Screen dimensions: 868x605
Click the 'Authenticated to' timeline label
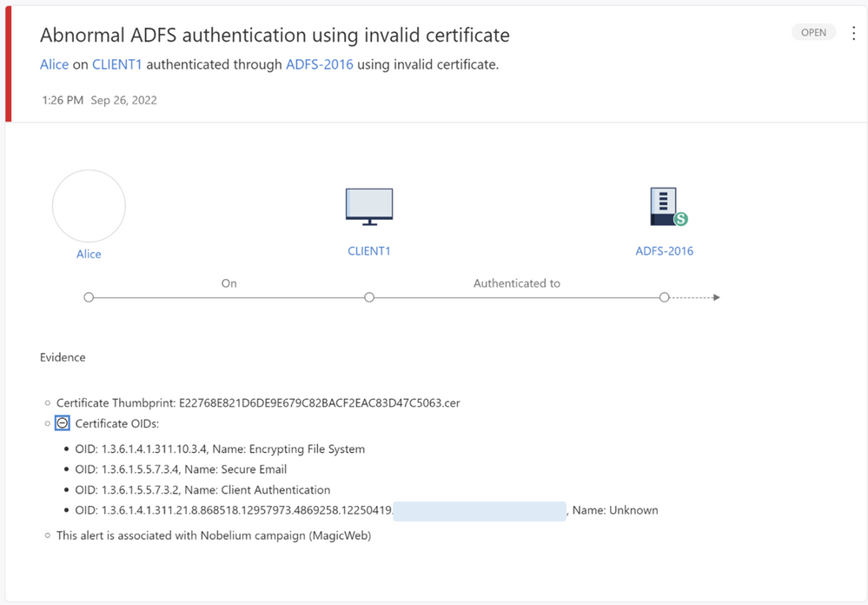point(516,283)
